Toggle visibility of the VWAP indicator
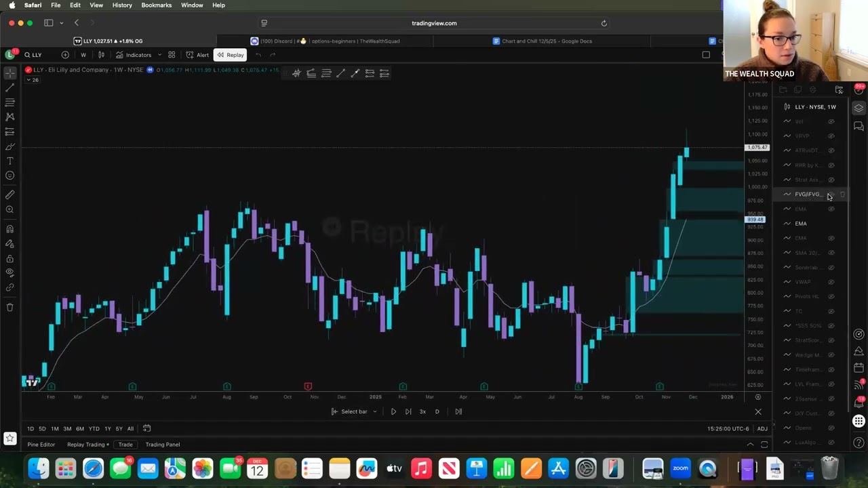Image resolution: width=868 pixels, height=488 pixels. pos(831,282)
